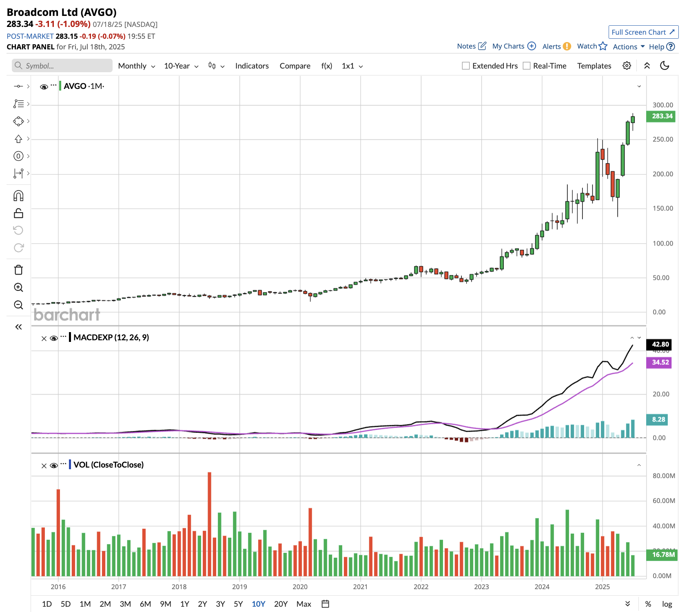
Task: Click the Alerts exclamation icon
Action: coord(567,47)
